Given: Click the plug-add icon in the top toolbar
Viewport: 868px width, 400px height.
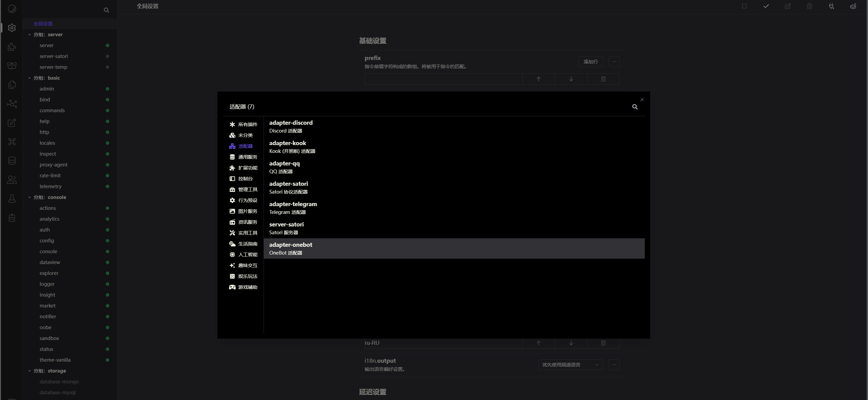Looking at the screenshot, I should pyautogui.click(x=831, y=6).
